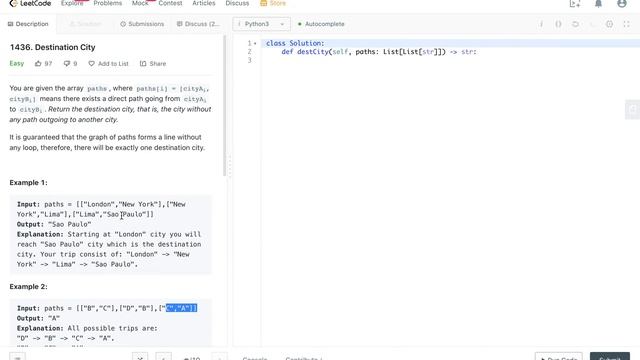Like the problem via thumbs-up icon
640x360 pixels.
point(38,64)
